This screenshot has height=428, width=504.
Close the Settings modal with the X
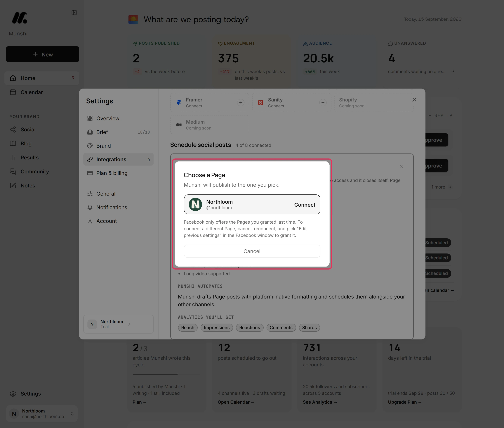click(x=414, y=100)
